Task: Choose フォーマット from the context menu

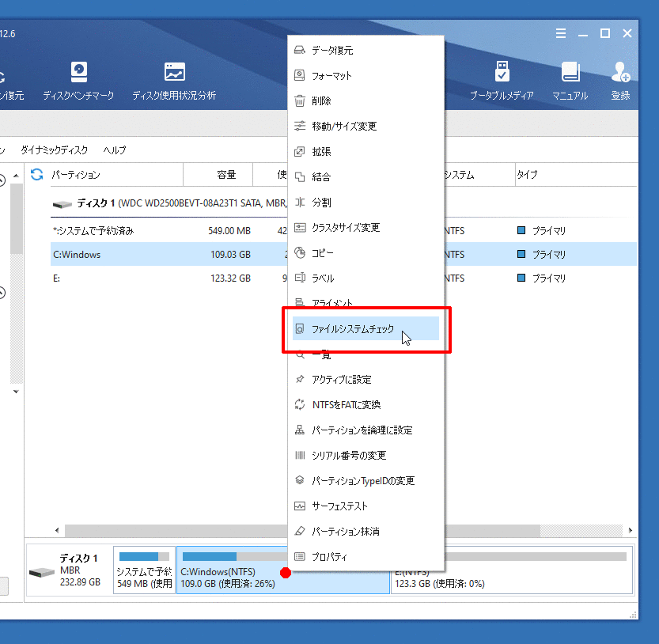Action: [x=331, y=76]
